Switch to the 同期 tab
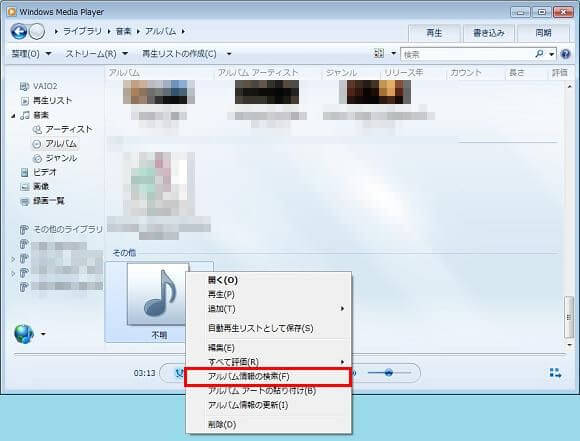580x441 pixels. (543, 33)
